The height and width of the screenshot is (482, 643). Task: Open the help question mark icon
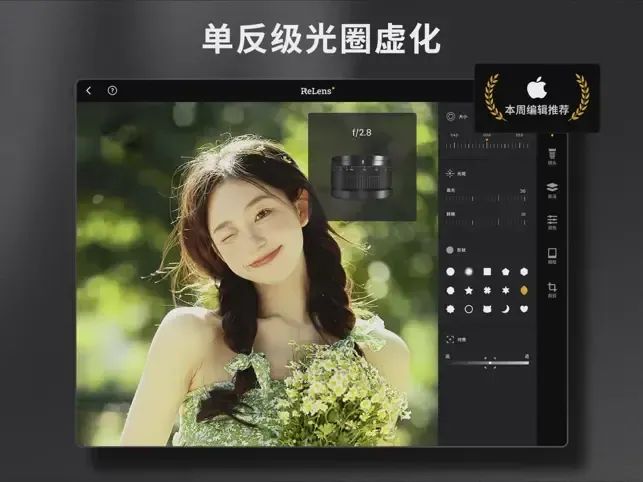pos(112,91)
